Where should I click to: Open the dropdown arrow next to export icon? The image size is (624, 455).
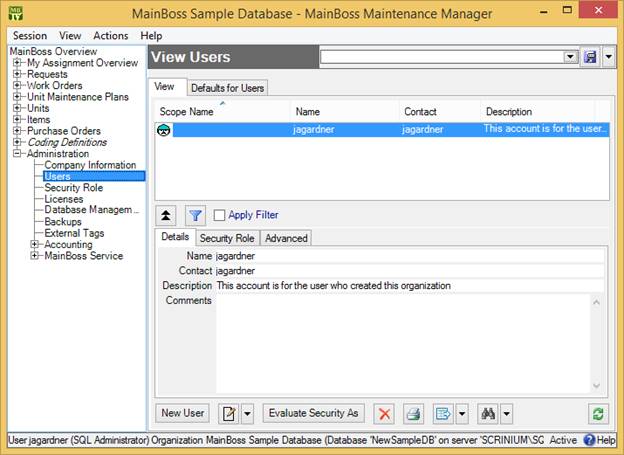(462, 414)
